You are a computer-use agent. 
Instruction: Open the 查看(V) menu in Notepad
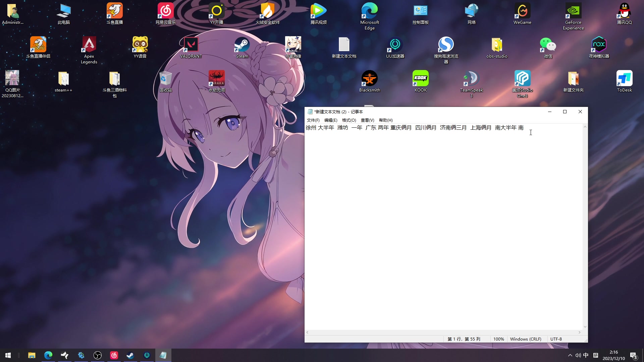(367, 120)
